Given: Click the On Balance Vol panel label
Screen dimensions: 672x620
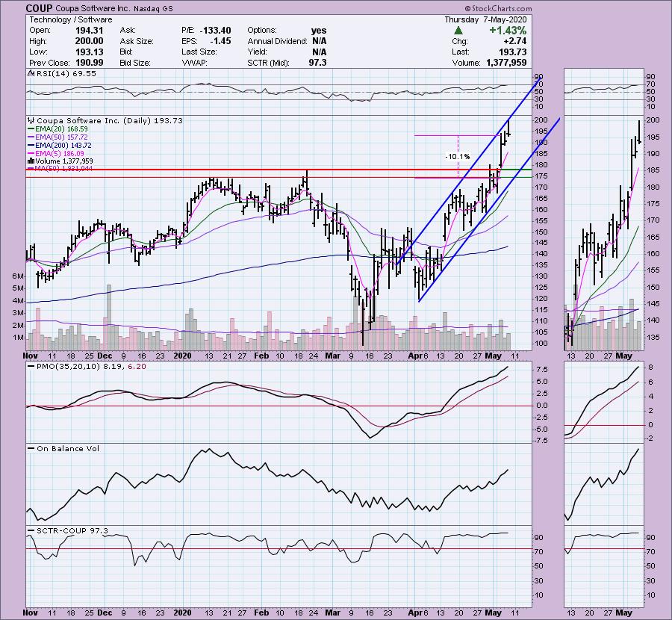Looking at the screenshot, I should tap(68, 448).
